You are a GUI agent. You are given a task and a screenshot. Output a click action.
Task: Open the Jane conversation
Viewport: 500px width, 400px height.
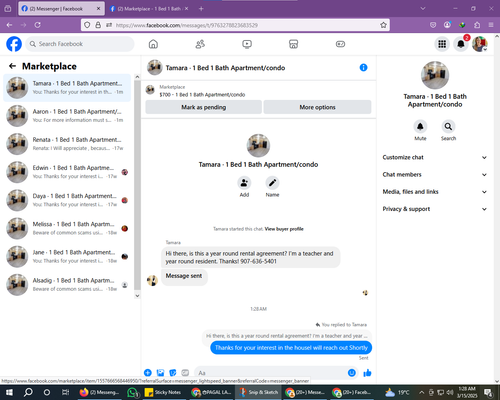pyautogui.click(x=67, y=256)
